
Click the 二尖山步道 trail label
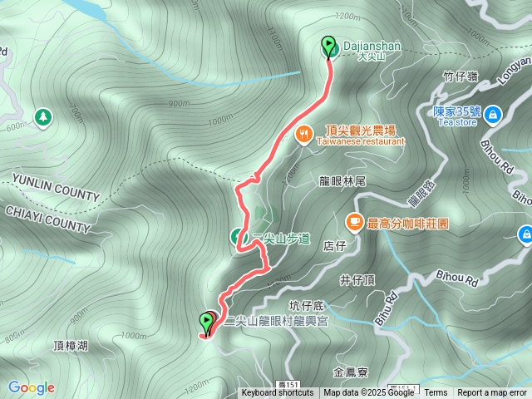(x=281, y=239)
